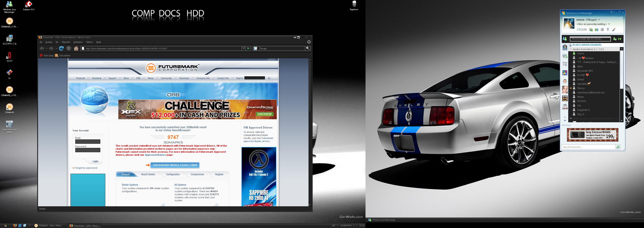
Task: Switch to the Result Details tab
Action: (148, 174)
